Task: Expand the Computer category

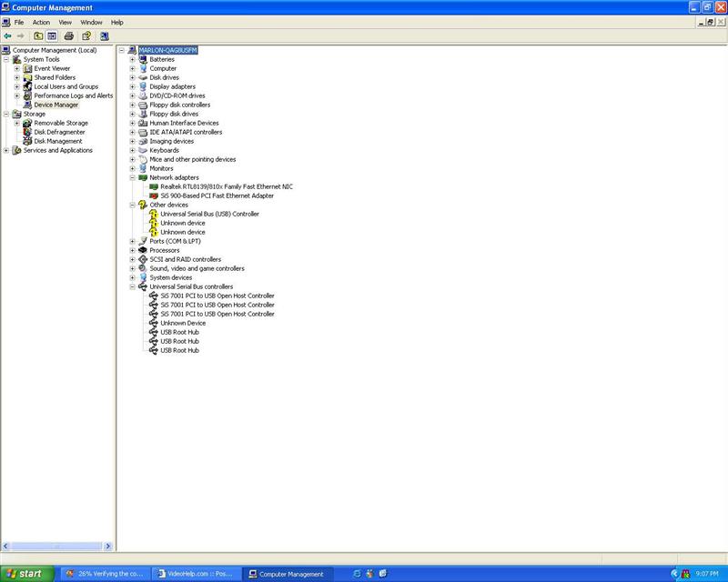Action: tap(132, 68)
